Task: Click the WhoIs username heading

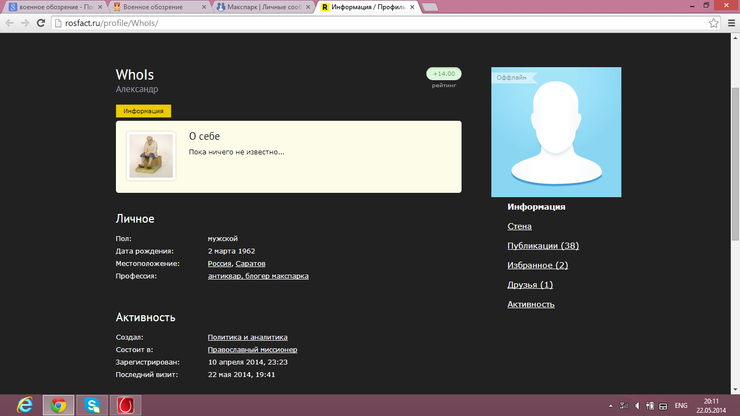Action: point(135,75)
